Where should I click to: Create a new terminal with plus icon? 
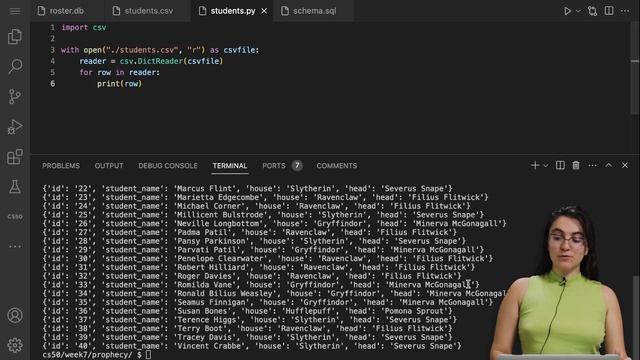535,165
